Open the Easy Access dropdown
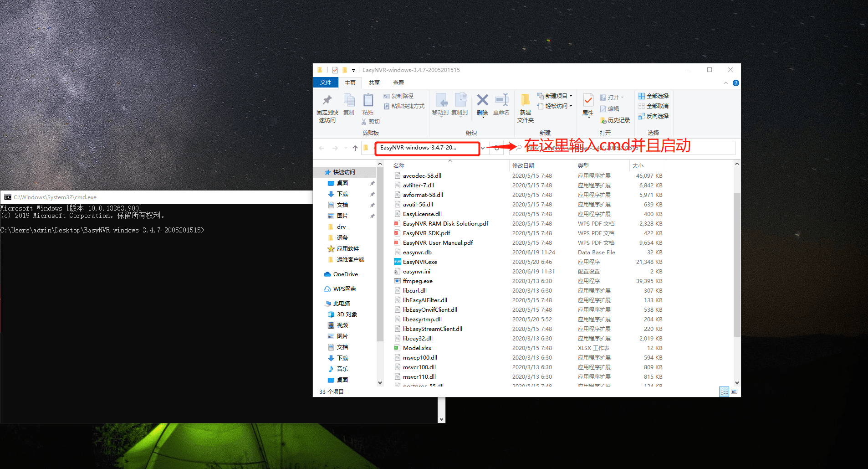 tap(555, 106)
